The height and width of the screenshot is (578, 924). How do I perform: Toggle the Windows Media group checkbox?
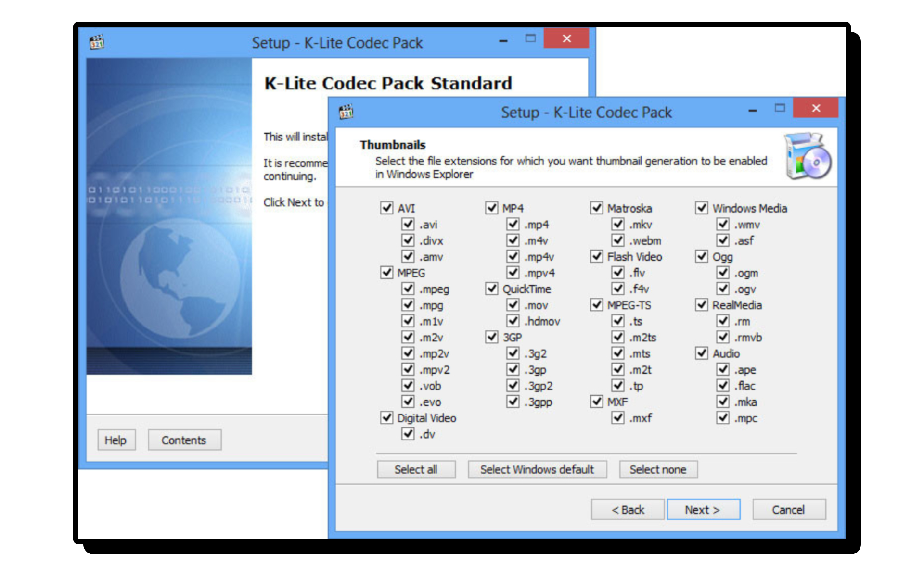(x=702, y=208)
